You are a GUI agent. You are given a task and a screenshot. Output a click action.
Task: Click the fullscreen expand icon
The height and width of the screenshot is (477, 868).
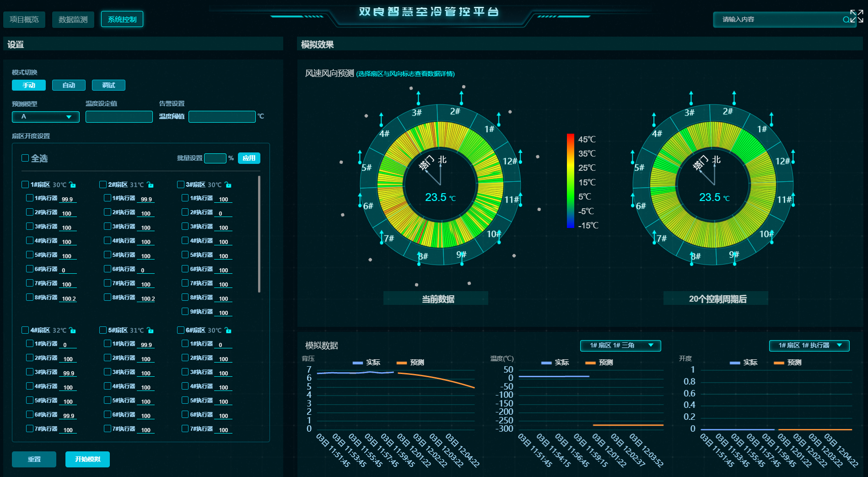click(x=857, y=16)
